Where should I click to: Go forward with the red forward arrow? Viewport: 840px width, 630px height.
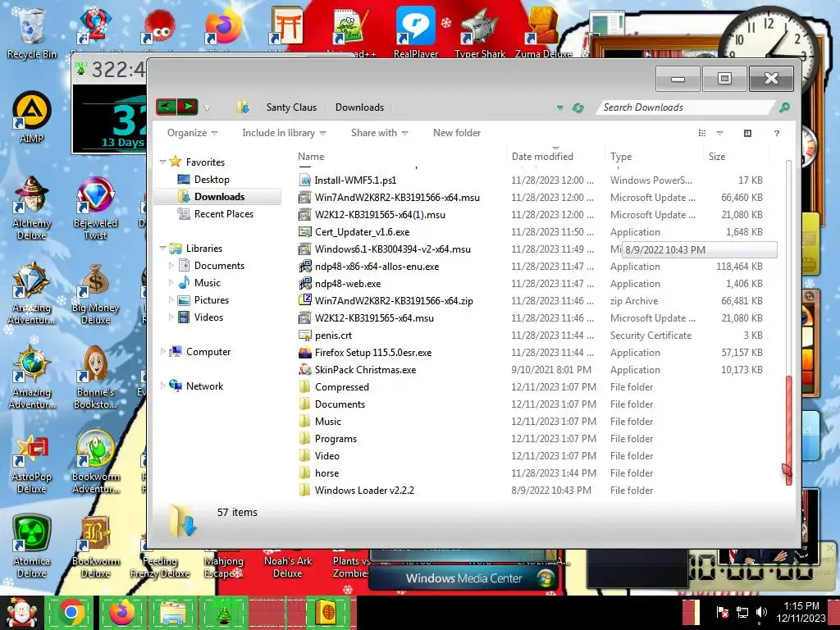tap(188, 107)
